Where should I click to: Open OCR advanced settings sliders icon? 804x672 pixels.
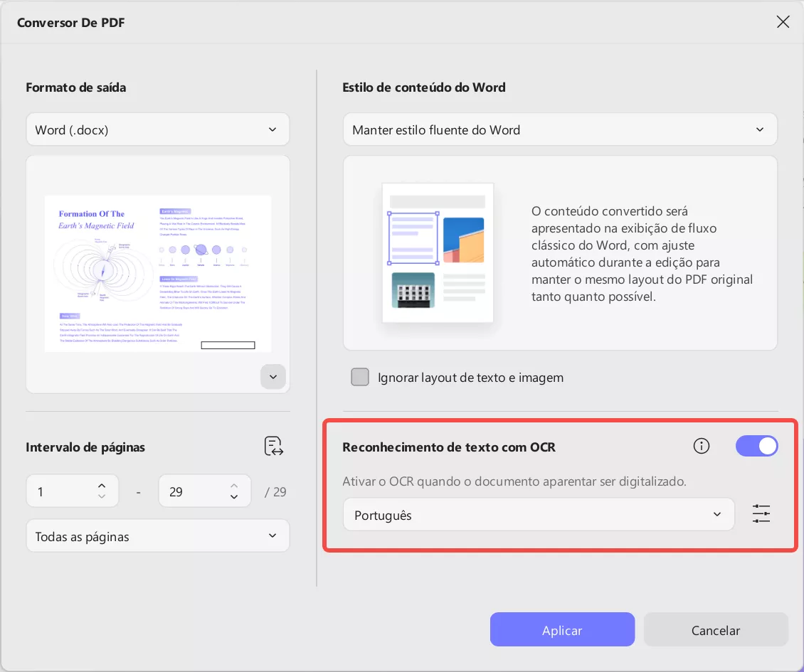(x=761, y=513)
